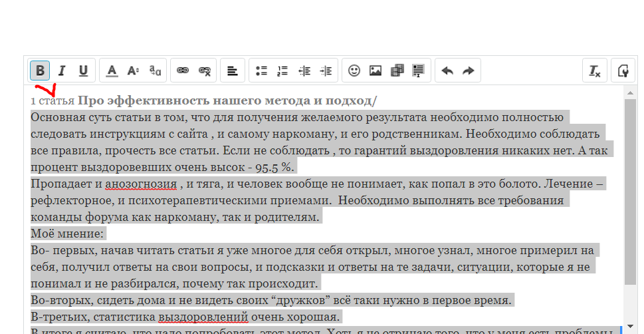Screen dimensions: 644x334
Task: Click the line 'Моё мнение:'
Action: [67, 234]
